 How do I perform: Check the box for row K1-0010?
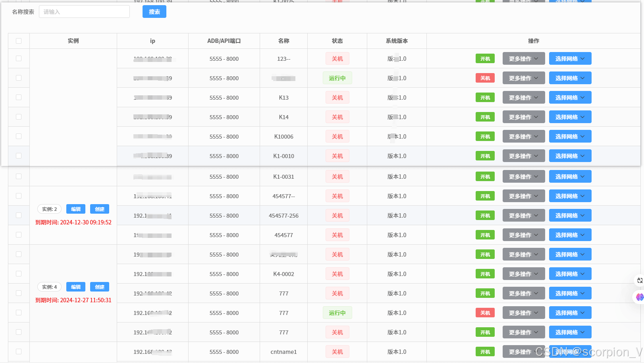pyautogui.click(x=19, y=156)
